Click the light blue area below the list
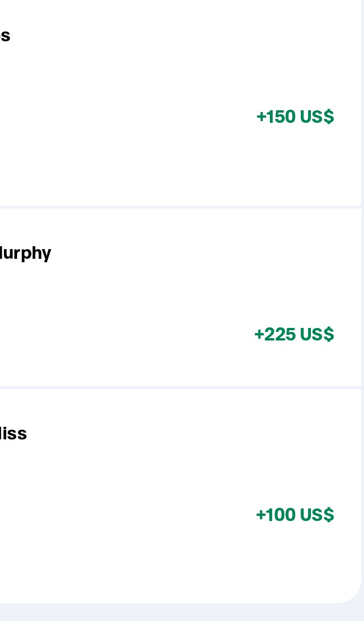This screenshot has width=364, height=621. pyautogui.click(x=171, y=612)
